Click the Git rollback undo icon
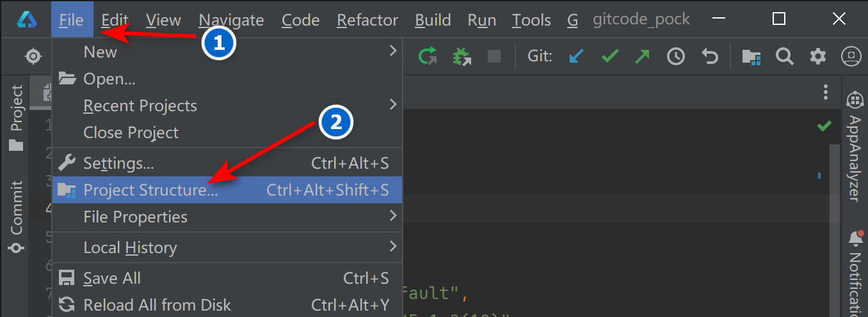The image size is (868, 317). (709, 57)
